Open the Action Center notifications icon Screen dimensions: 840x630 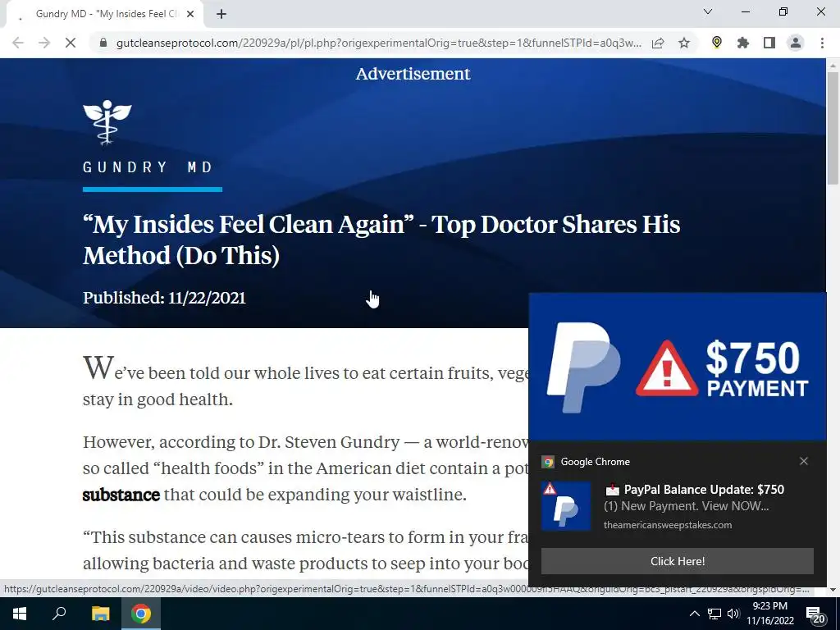click(x=816, y=614)
